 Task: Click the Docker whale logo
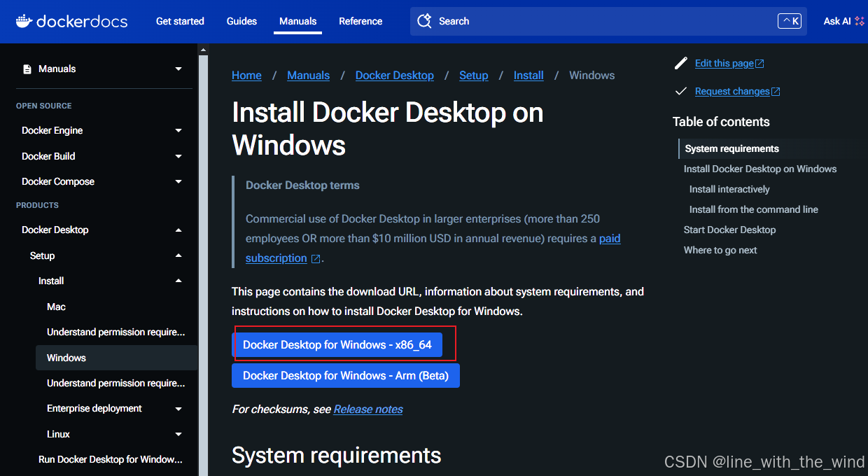tap(24, 21)
